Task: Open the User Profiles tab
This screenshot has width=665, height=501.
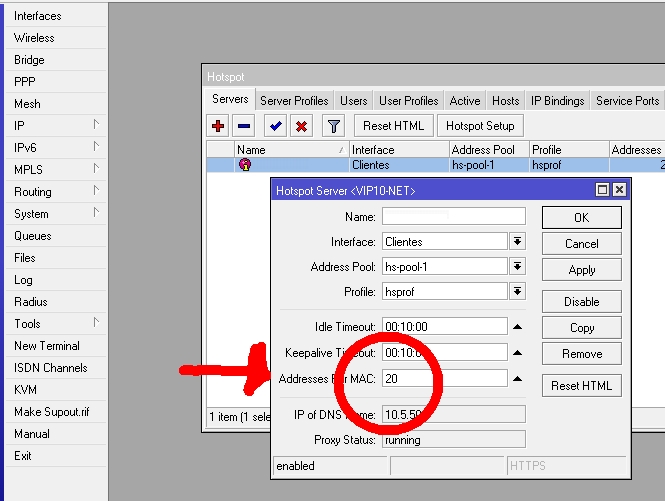Action: [x=408, y=101]
